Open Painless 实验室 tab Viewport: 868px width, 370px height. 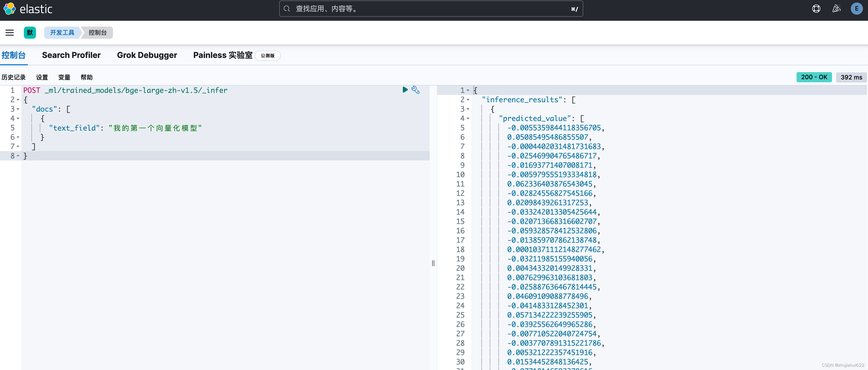(x=223, y=55)
